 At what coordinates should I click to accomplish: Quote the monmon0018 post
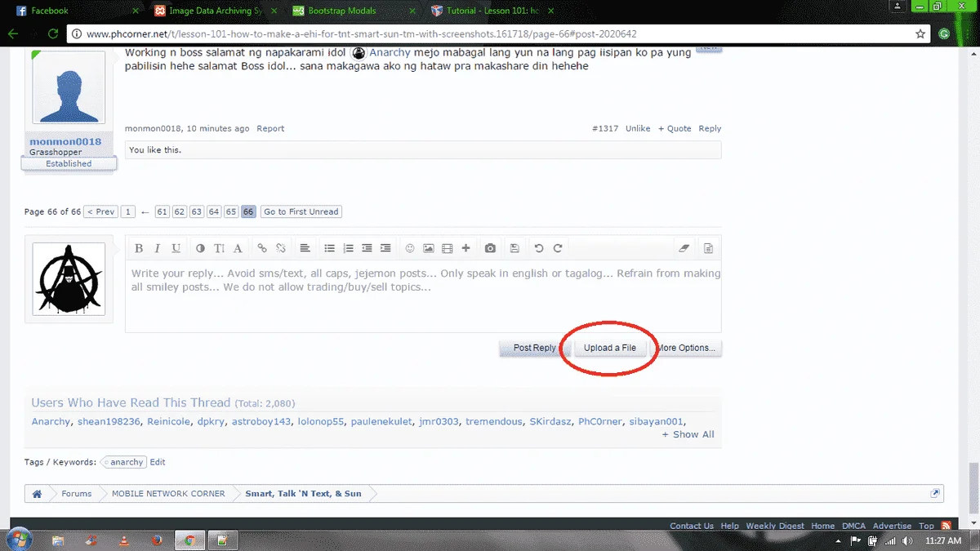pyautogui.click(x=675, y=128)
